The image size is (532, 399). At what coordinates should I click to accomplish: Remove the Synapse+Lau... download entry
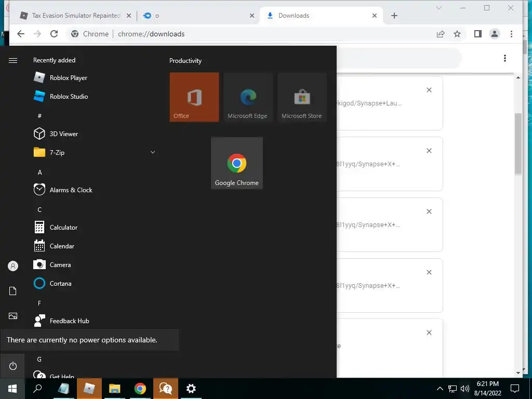coord(429,90)
